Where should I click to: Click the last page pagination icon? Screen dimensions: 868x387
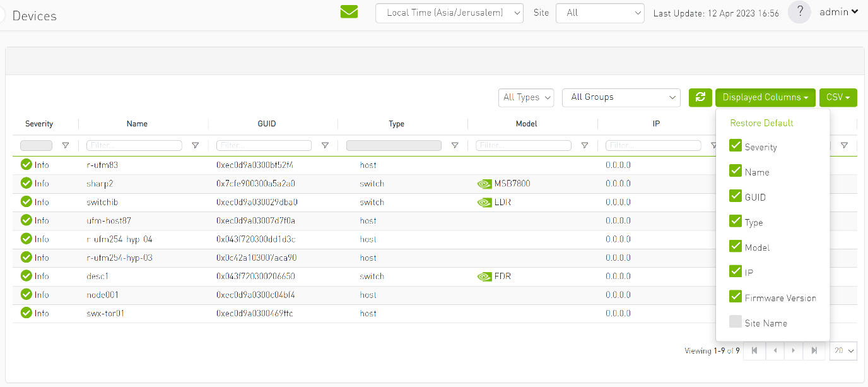pyautogui.click(x=814, y=350)
